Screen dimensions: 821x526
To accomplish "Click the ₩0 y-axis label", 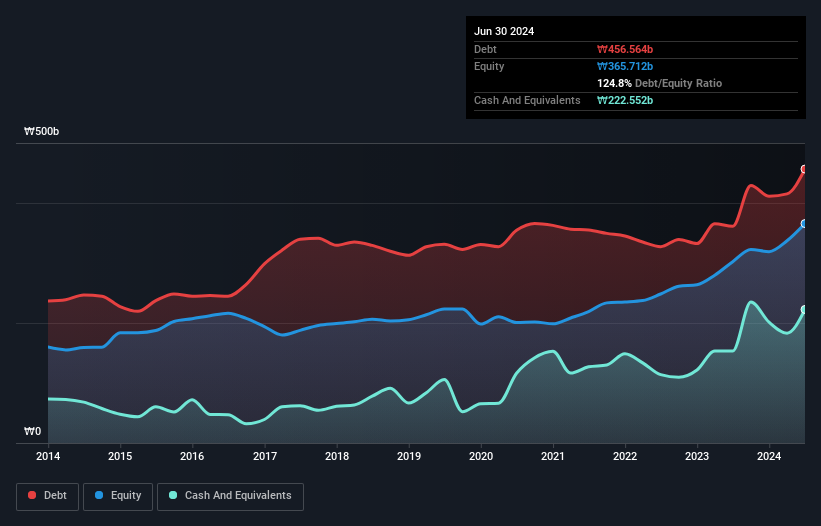I will point(32,431).
